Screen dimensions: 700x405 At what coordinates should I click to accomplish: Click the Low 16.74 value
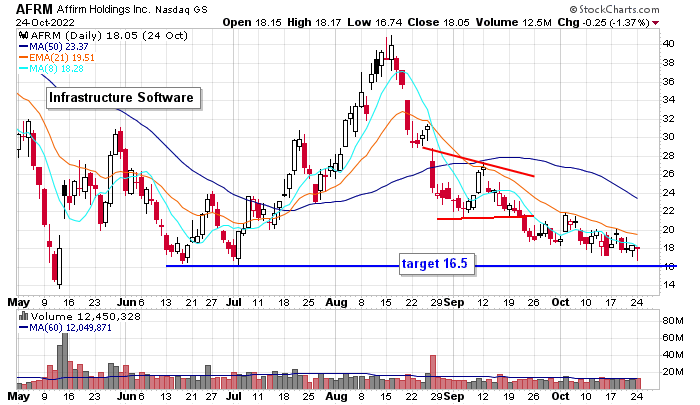click(x=375, y=22)
